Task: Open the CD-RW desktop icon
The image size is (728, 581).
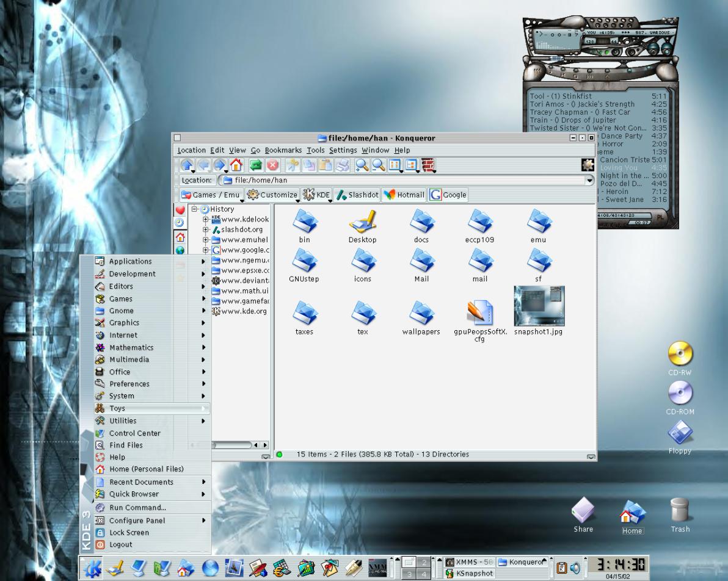Action: 680,359
